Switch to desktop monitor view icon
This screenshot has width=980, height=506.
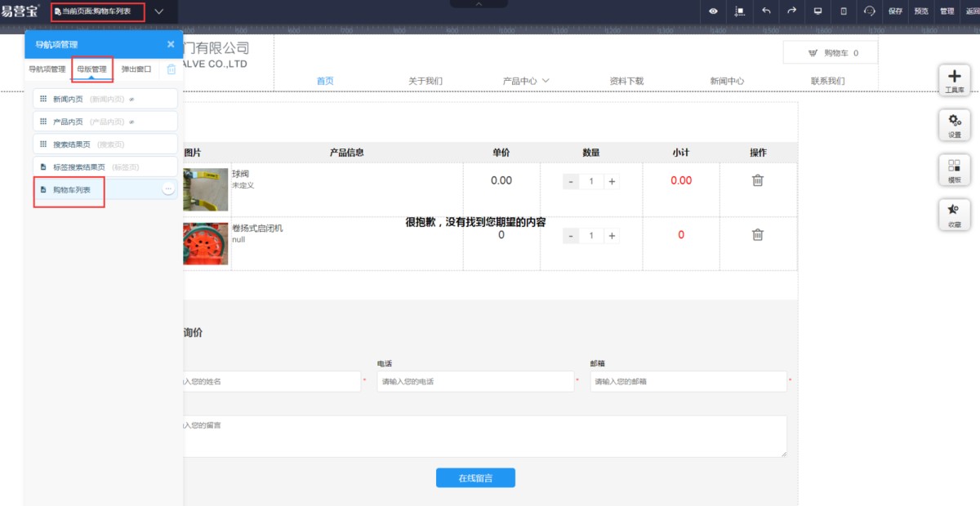coord(817,11)
